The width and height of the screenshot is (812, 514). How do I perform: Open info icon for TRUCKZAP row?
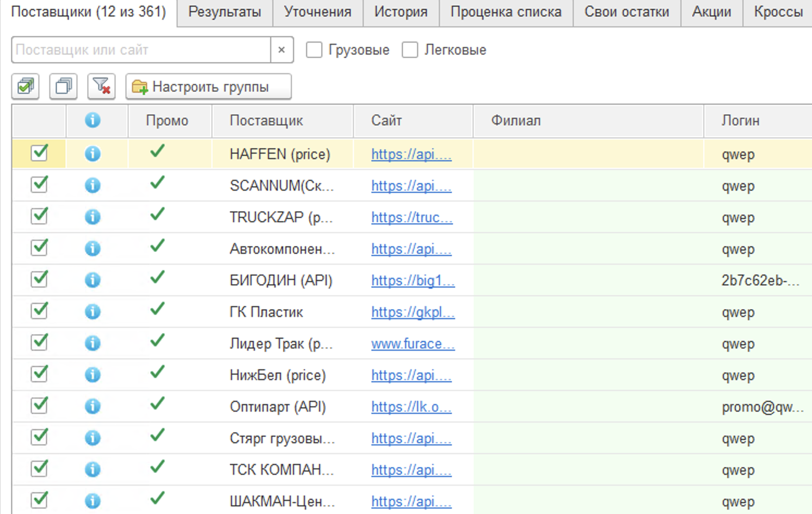point(93,217)
